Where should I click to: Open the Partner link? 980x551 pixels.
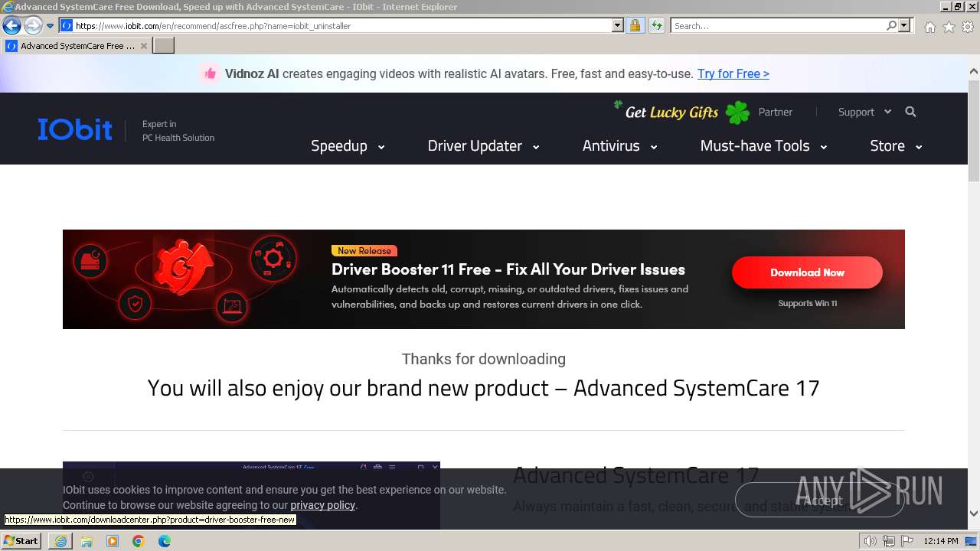point(775,112)
